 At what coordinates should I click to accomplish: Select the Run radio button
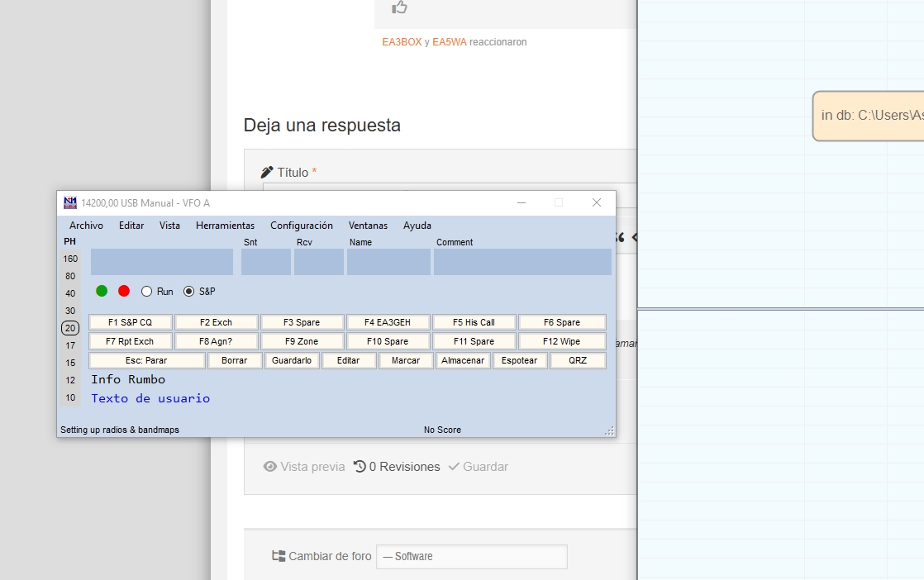pos(147,292)
